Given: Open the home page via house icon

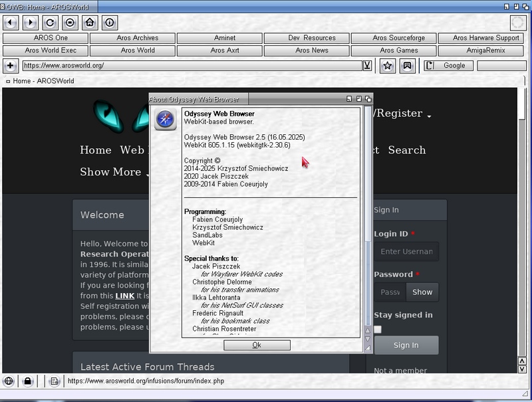Looking at the screenshot, I should (x=90, y=23).
